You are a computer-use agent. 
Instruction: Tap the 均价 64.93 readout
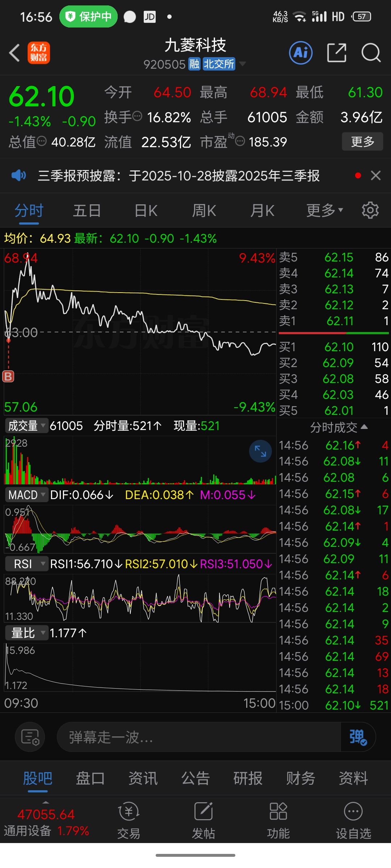pos(37,238)
